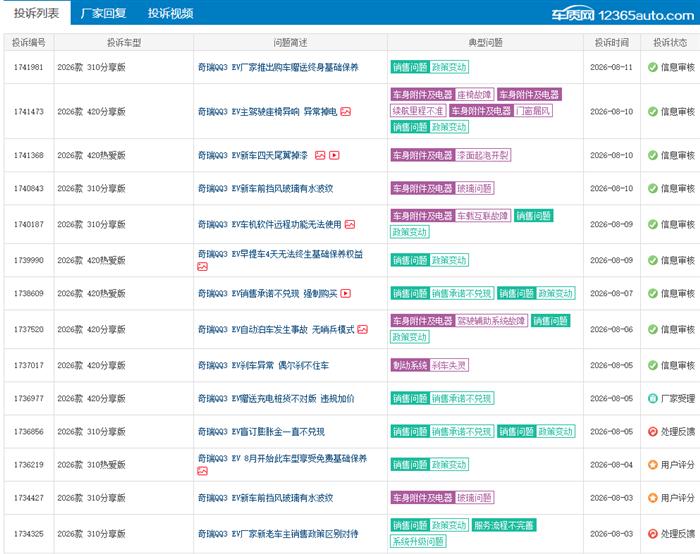Play video icon on 新车四天尾翼掉漆 row

[334, 155]
